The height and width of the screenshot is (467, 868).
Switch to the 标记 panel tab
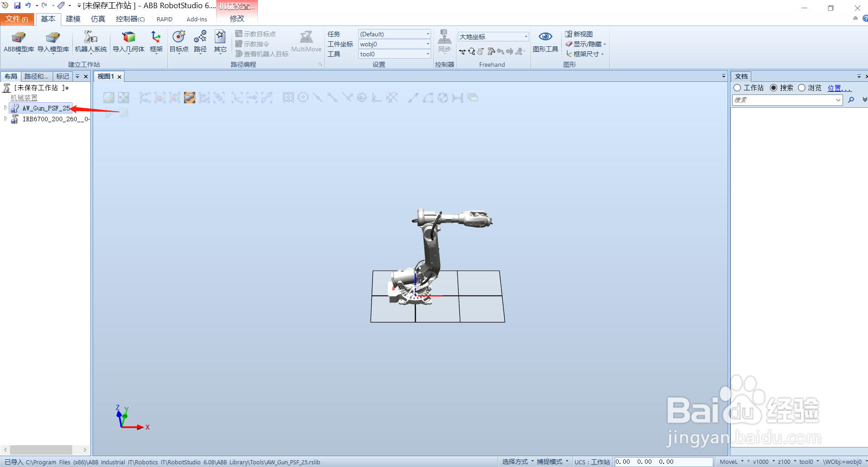[x=63, y=76]
